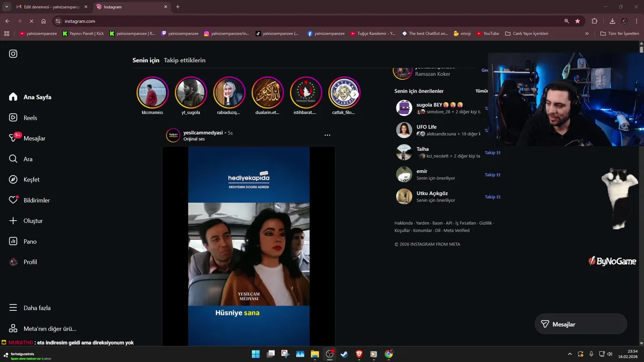Open Brave browser from taskbar
Image resolution: width=644 pixels, height=362 pixels.
359,354
